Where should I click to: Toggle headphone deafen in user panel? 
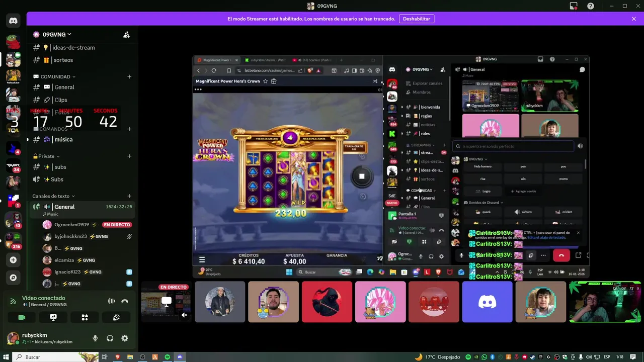coord(110,338)
